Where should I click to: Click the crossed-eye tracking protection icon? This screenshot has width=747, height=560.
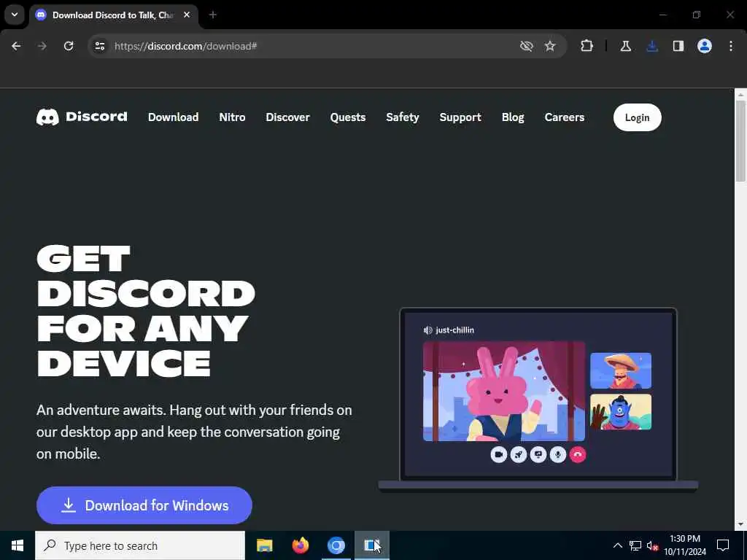click(x=527, y=46)
